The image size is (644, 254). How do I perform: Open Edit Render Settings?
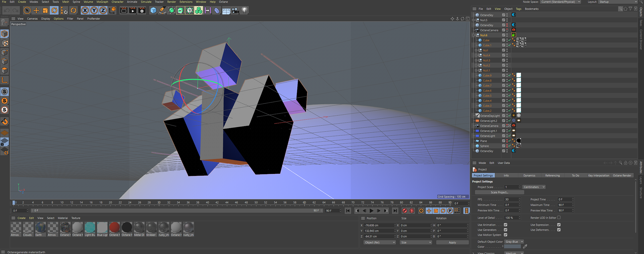point(142,10)
